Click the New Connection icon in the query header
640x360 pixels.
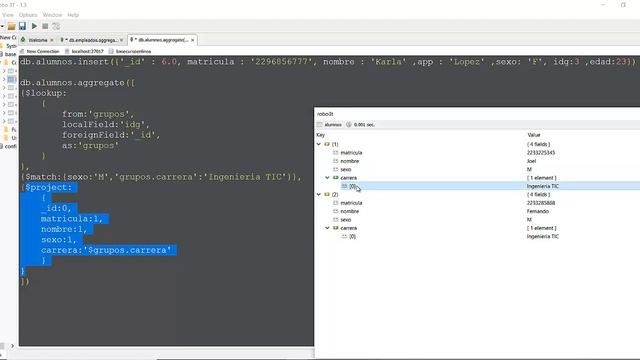tap(22, 51)
